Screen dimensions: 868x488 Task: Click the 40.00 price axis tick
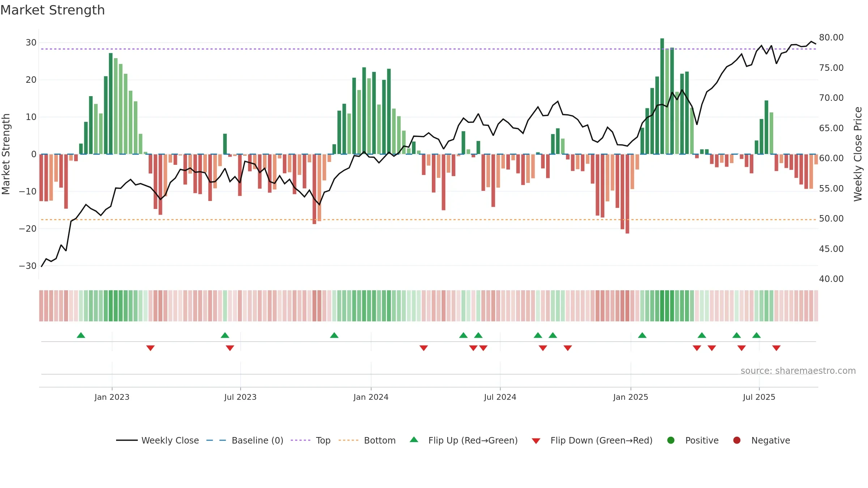[x=831, y=279]
